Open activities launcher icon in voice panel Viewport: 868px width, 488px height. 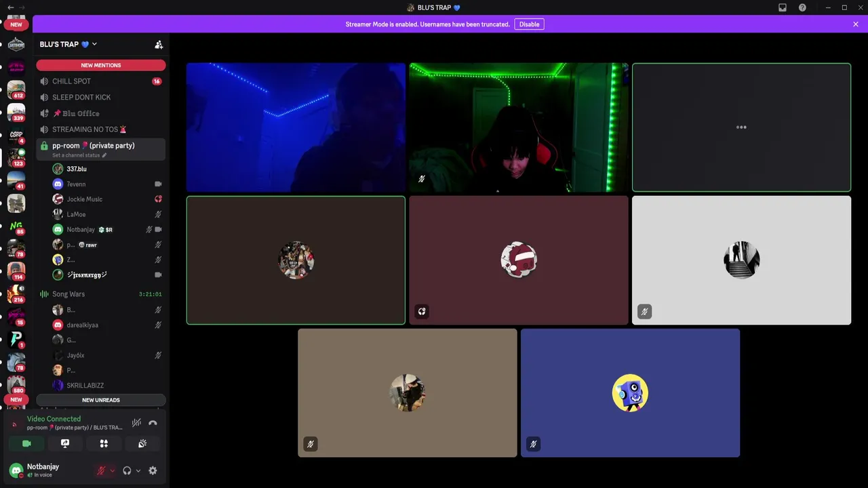tap(104, 443)
